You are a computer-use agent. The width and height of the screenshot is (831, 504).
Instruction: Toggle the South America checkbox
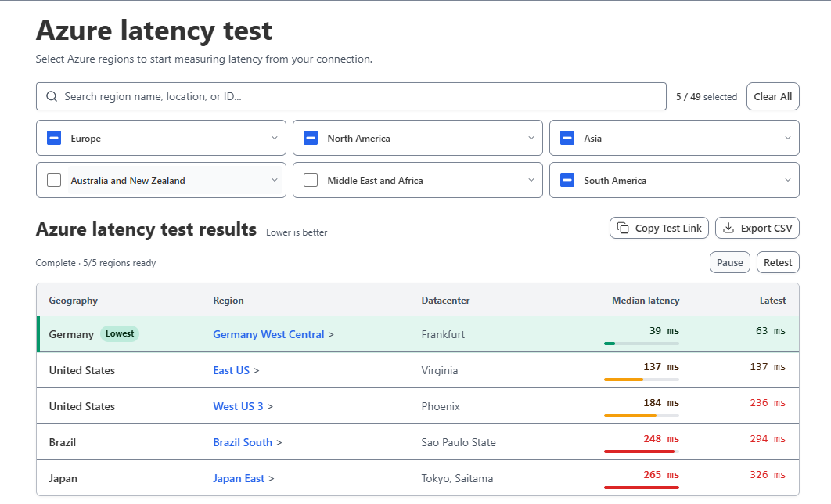tap(567, 180)
